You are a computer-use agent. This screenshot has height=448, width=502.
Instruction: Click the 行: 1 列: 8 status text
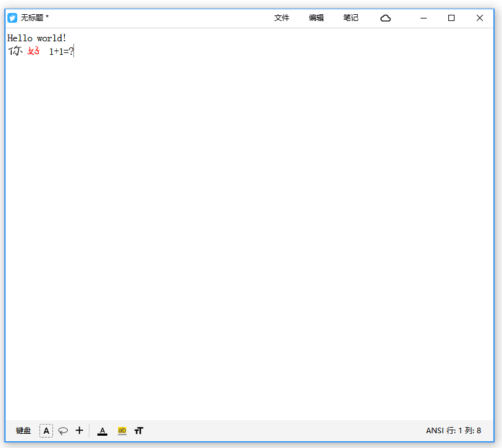464,431
